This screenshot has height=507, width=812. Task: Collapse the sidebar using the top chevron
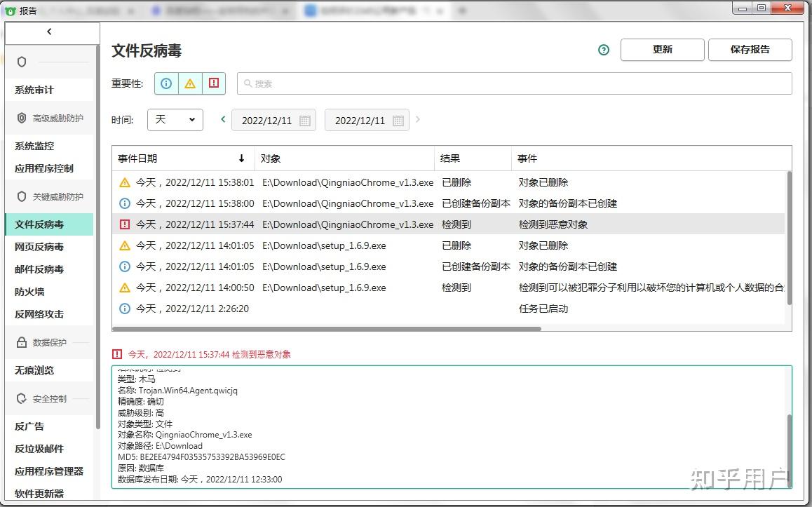[49, 32]
